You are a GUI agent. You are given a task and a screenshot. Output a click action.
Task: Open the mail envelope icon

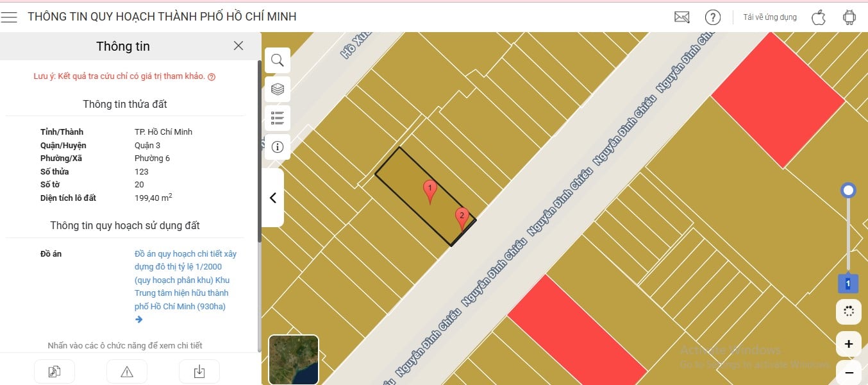pyautogui.click(x=682, y=17)
